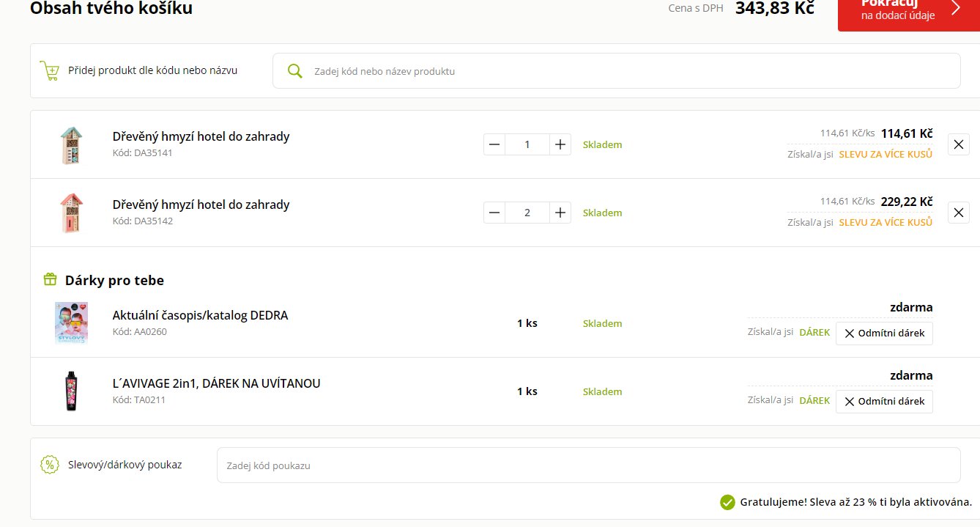Focus the voucher code input field

[x=588, y=465]
